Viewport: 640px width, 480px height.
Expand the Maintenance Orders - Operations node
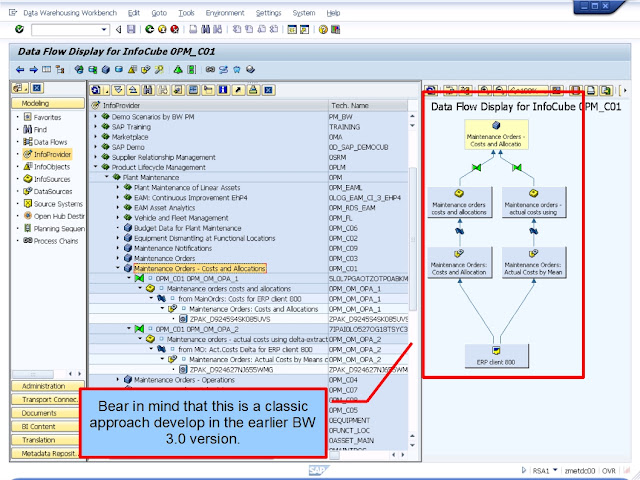pyautogui.click(x=118, y=380)
